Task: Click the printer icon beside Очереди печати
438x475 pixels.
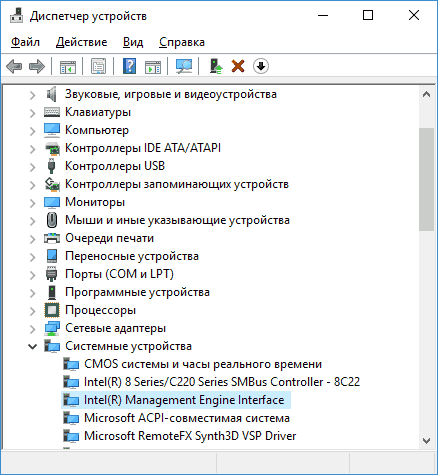Action: pyautogui.click(x=52, y=238)
